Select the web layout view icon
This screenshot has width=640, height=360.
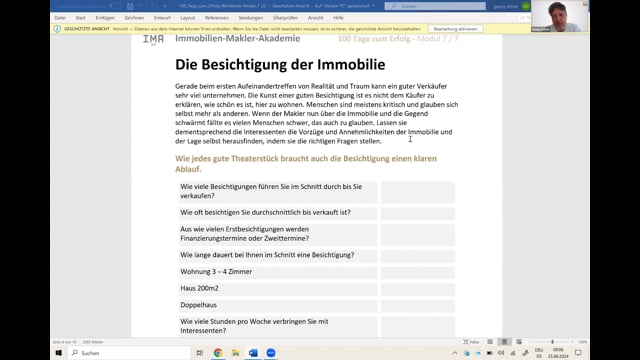pyautogui.click(x=519, y=342)
